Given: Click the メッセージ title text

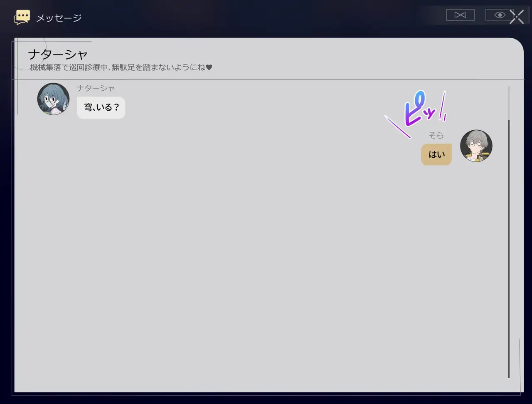Looking at the screenshot, I should click(59, 18).
